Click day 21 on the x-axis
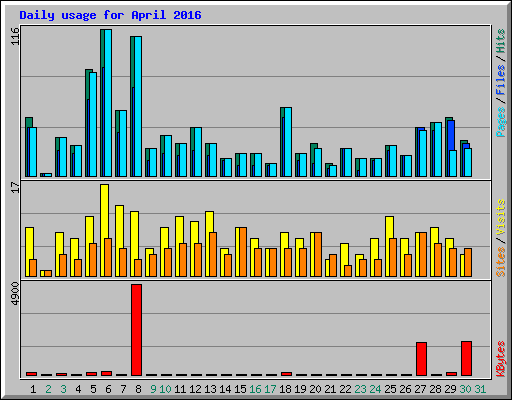 pyautogui.click(x=330, y=389)
